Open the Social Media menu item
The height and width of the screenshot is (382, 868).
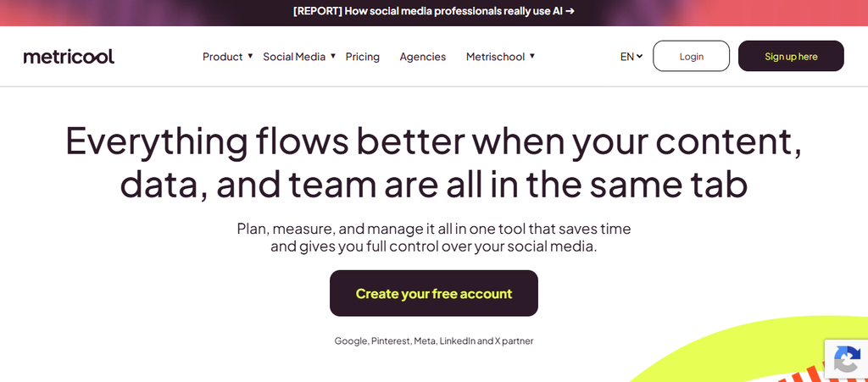(294, 57)
